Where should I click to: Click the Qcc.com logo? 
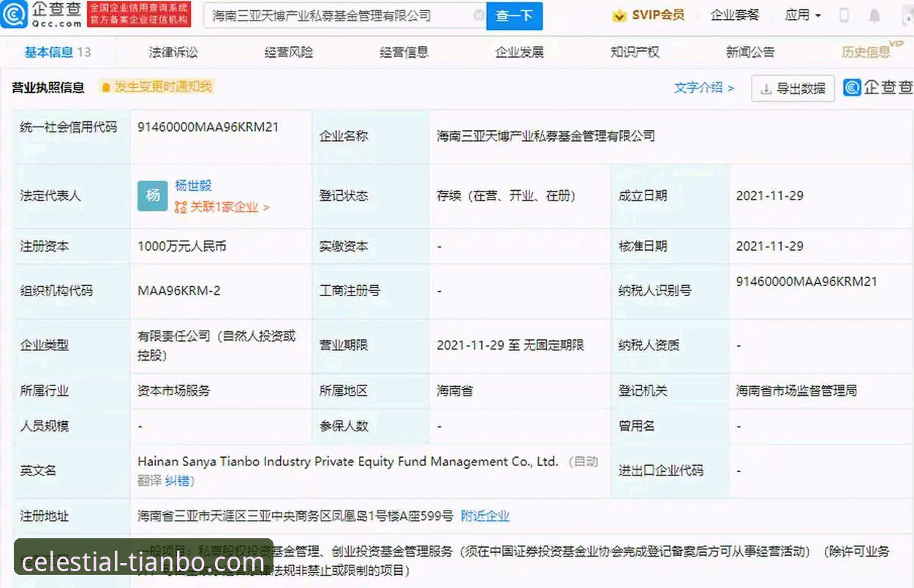pos(41,15)
